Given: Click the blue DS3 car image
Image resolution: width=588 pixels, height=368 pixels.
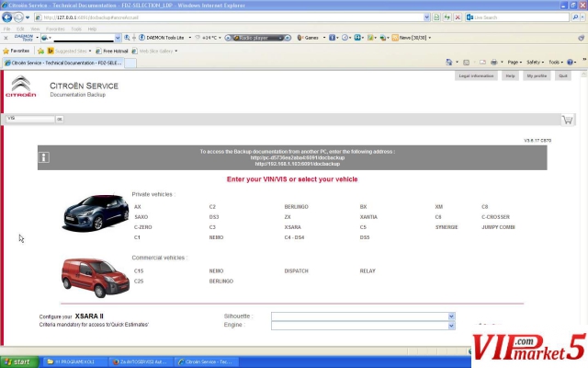Looking at the screenshot, I should pos(96,213).
